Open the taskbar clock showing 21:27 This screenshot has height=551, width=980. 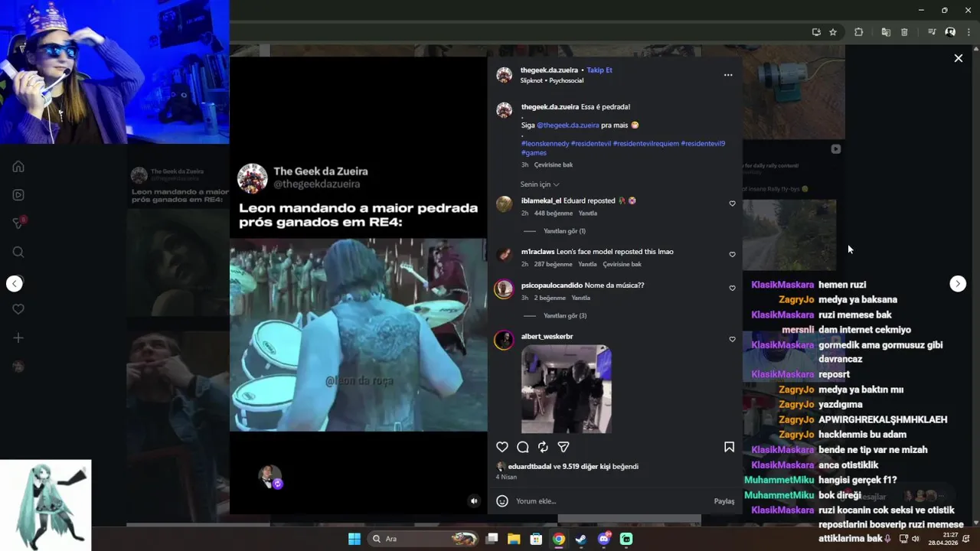point(943,539)
